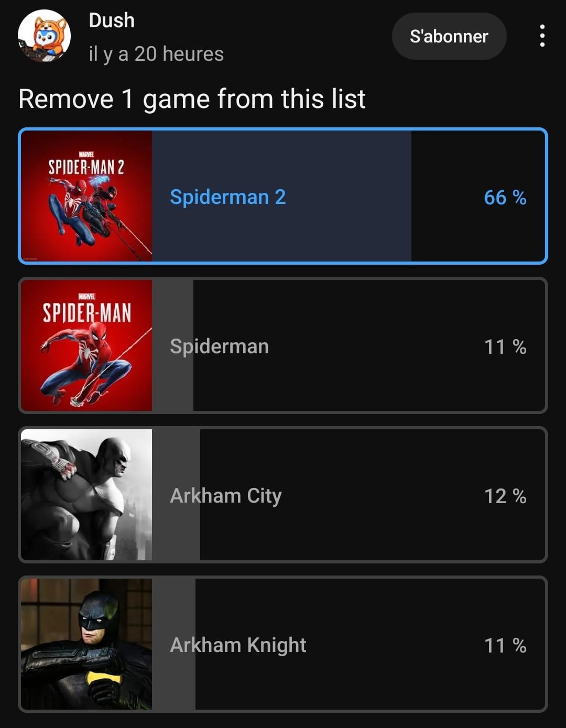The height and width of the screenshot is (728, 566).
Task: Vote for the Spiderman poll option
Action: (x=283, y=345)
